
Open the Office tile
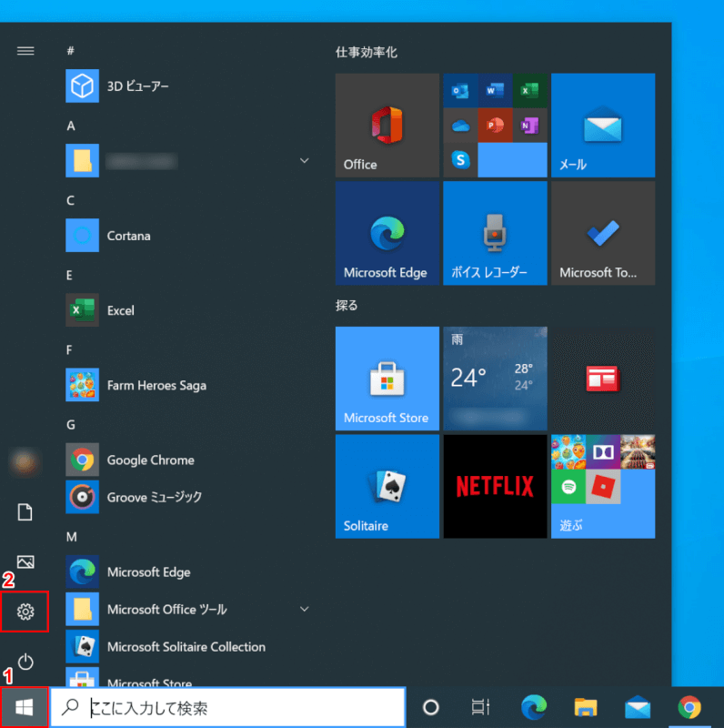tap(387, 125)
